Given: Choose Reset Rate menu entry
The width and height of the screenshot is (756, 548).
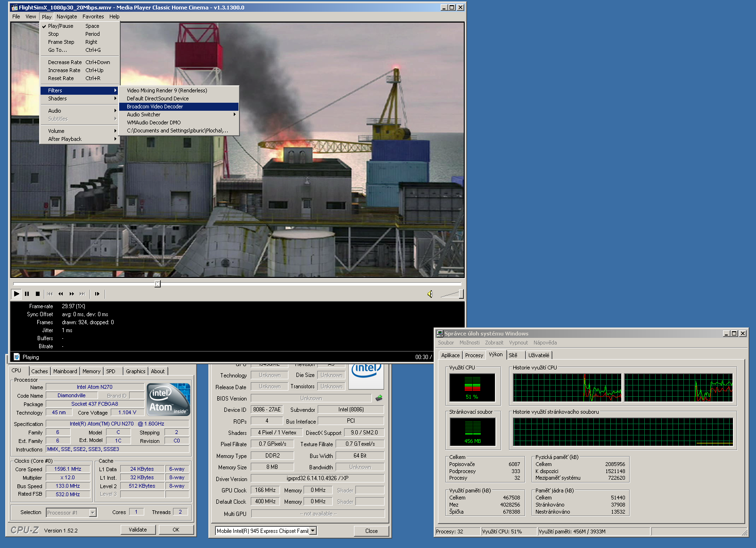Looking at the screenshot, I should (x=80, y=78).
